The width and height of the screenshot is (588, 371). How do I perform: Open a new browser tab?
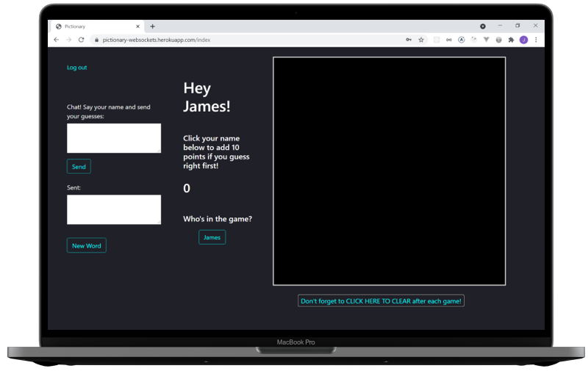click(x=152, y=26)
